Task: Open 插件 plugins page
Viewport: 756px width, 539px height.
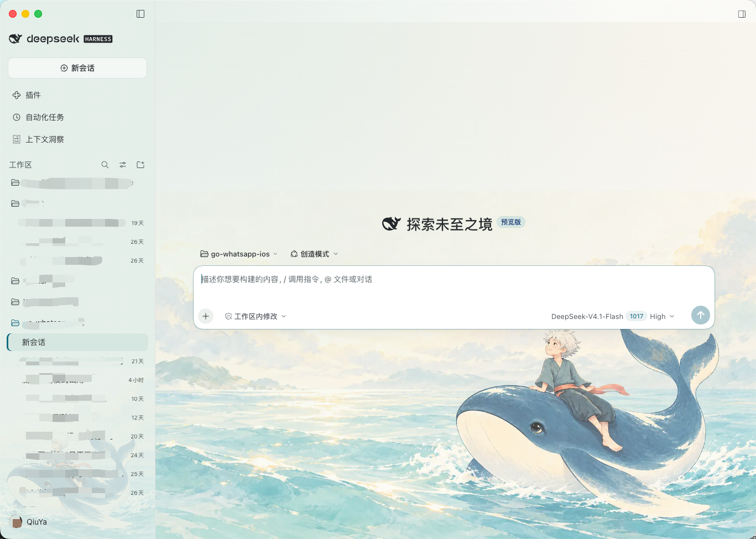Action: (x=77, y=95)
